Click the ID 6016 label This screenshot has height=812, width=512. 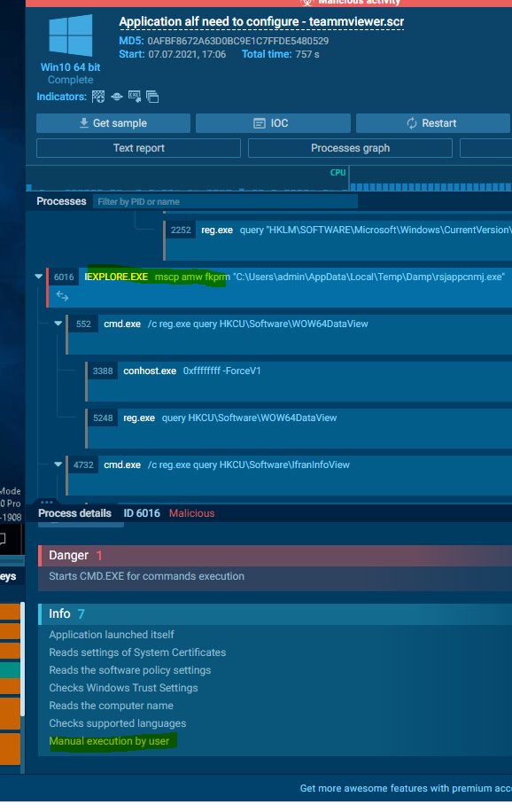coord(142,513)
